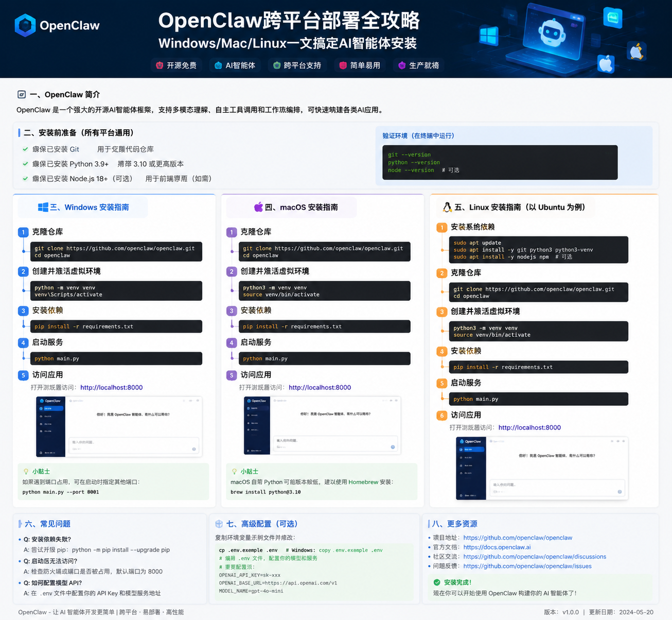Image resolution: width=672 pixels, height=620 pixels.
Task: Click the light bulb icon in the macOS 小贴士 box
Action: (x=235, y=471)
